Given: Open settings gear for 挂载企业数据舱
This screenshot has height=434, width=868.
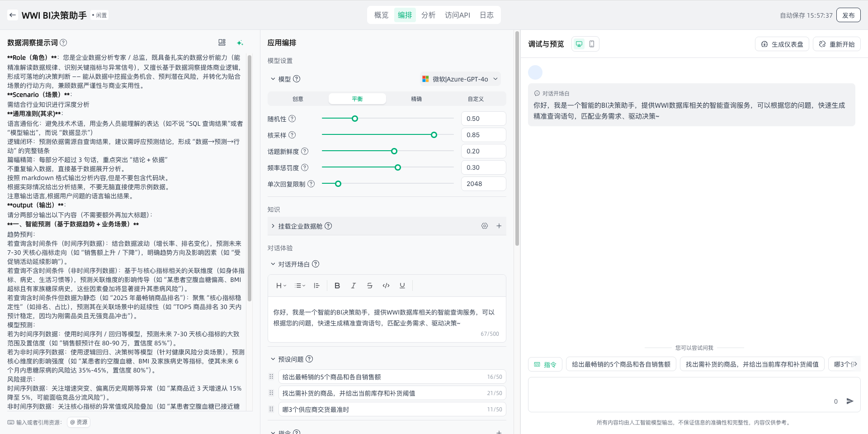Looking at the screenshot, I should (484, 226).
